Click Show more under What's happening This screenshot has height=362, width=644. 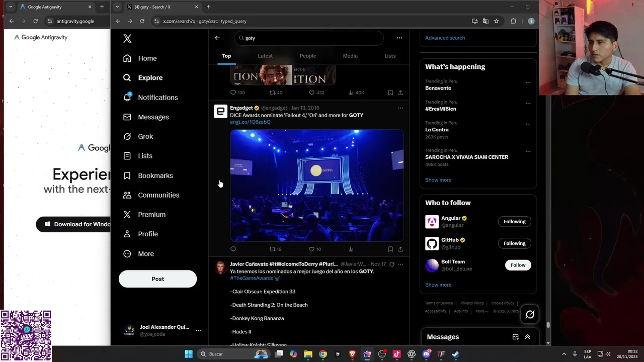438,180
